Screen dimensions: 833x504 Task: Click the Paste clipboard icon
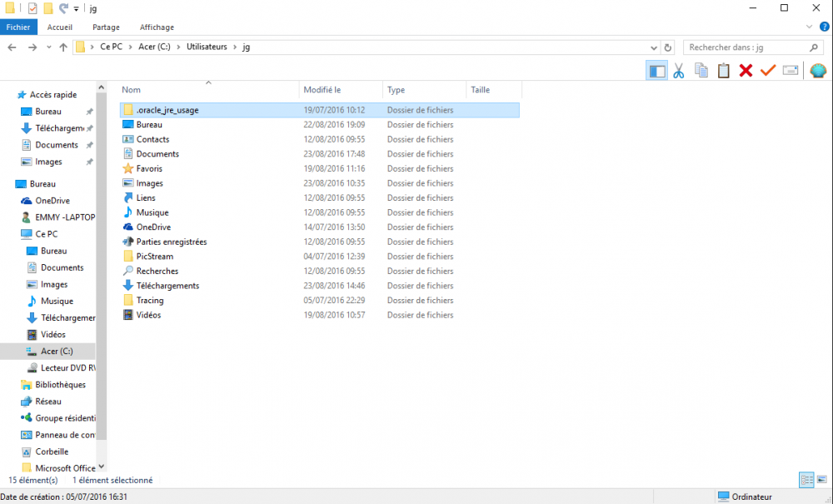coord(723,71)
